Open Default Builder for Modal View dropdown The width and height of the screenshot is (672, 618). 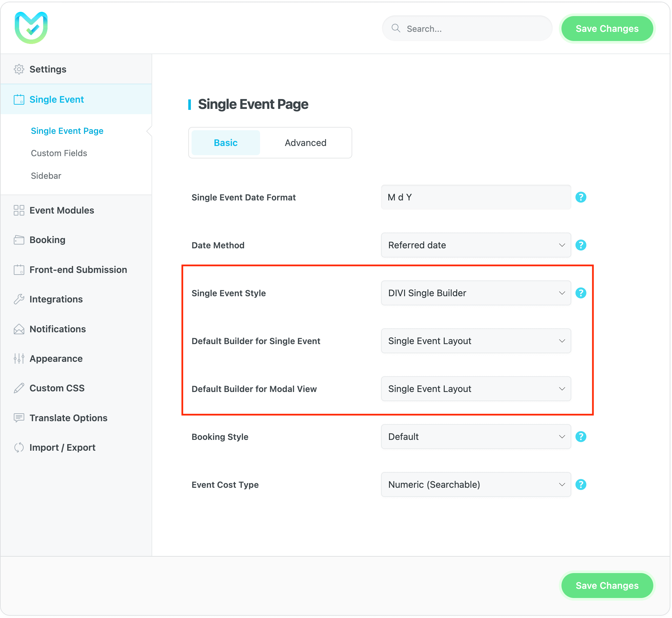click(x=476, y=389)
